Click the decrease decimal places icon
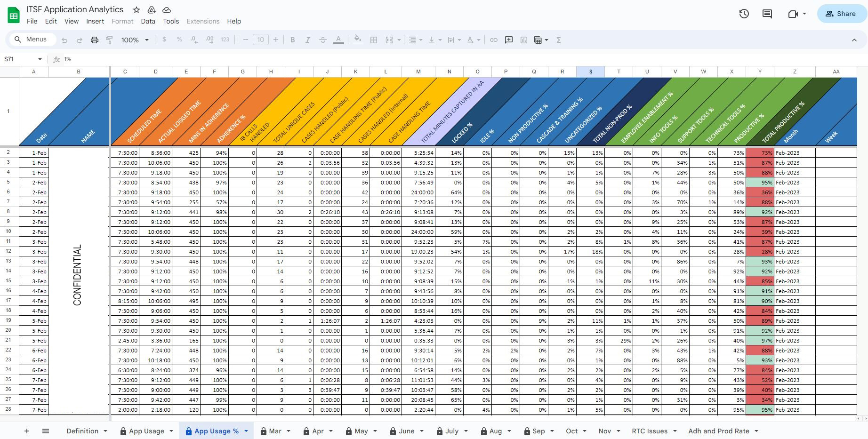Screen dimensions: 868x439 pyautogui.click(x=194, y=40)
